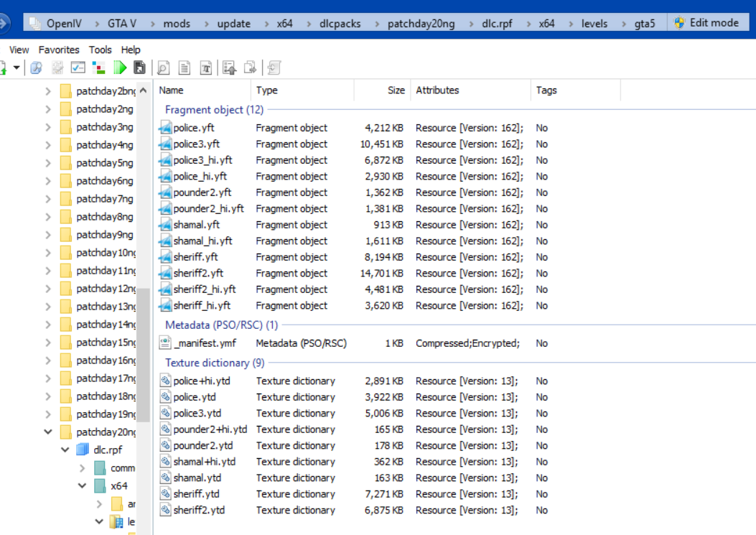Click the green play arrow toolbar icon
This screenshot has height=535, width=756.
tap(120, 68)
